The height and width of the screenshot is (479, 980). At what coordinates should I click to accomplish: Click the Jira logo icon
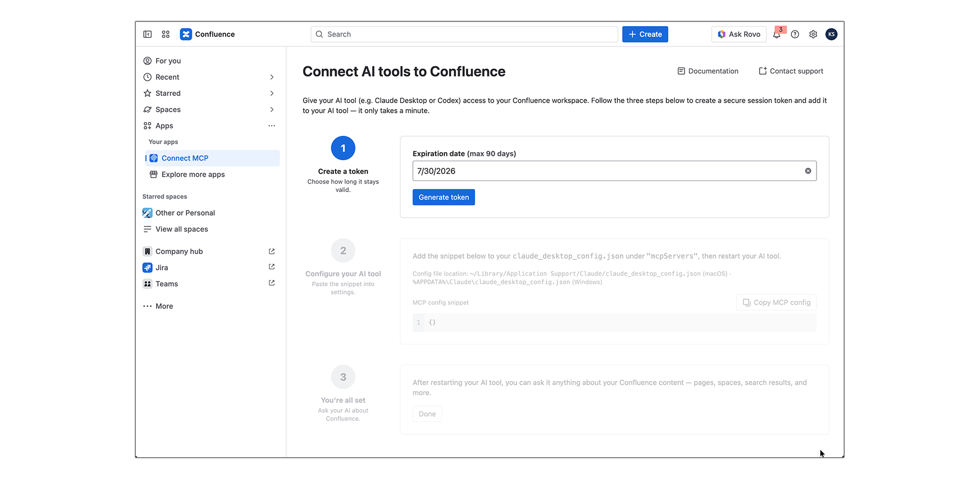tap(148, 268)
